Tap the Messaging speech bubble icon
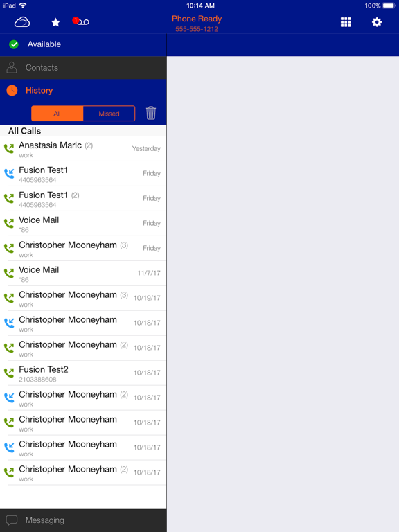The width and height of the screenshot is (399, 532). [12, 520]
